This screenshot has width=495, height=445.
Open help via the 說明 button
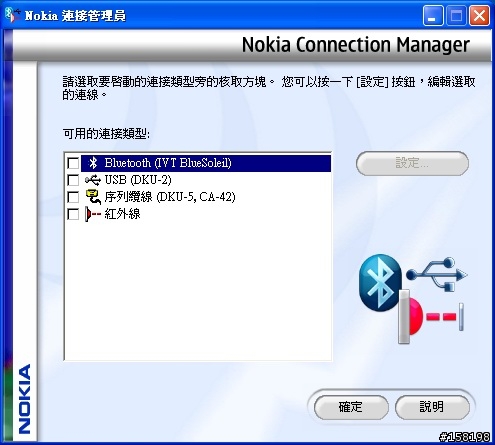(x=432, y=407)
